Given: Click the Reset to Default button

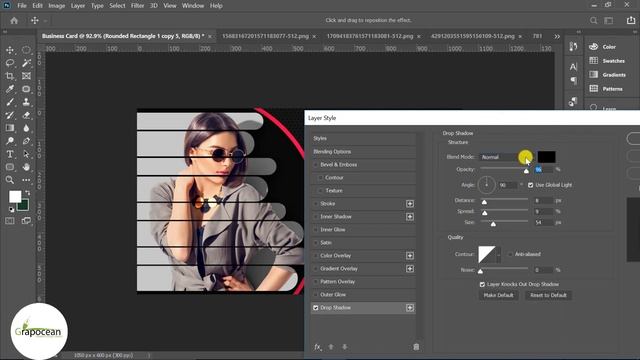Looking at the screenshot, I should pyautogui.click(x=548, y=295).
